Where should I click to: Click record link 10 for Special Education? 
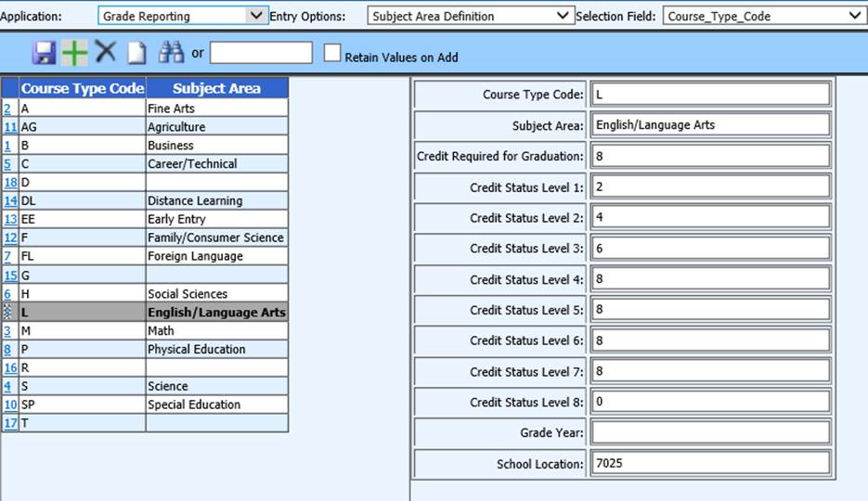10,405
